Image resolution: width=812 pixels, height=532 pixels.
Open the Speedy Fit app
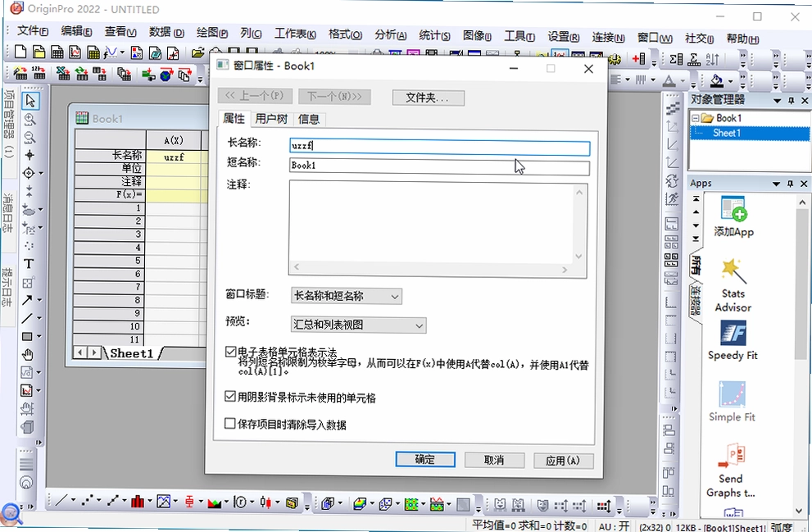coord(733,340)
